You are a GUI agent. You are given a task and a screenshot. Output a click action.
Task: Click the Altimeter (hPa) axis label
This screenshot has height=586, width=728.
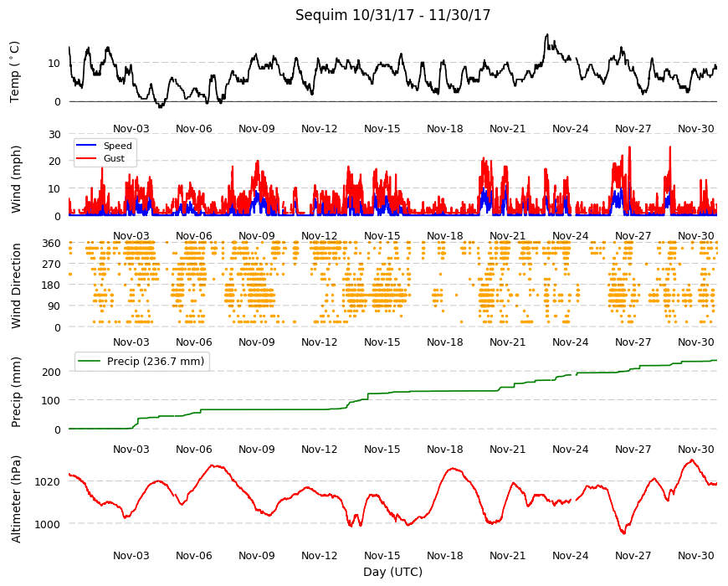pos(16,499)
